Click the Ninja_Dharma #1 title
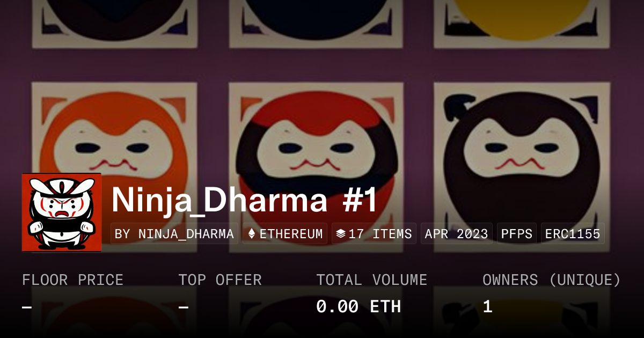 (245, 200)
